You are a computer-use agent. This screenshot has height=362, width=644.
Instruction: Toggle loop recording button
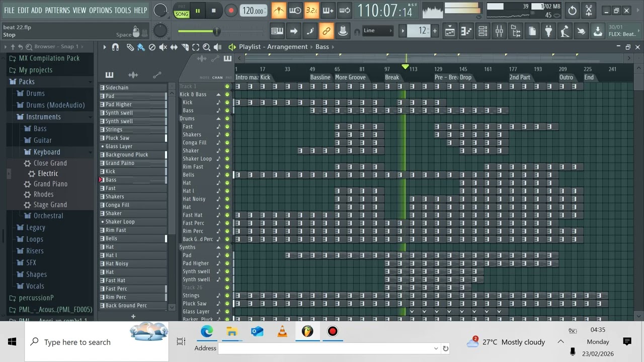pos(345,10)
